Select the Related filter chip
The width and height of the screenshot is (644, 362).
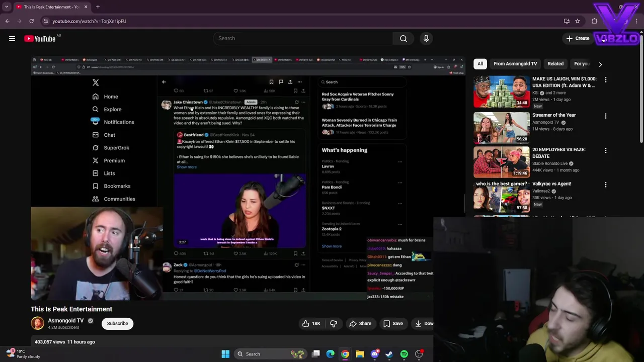[x=555, y=64]
